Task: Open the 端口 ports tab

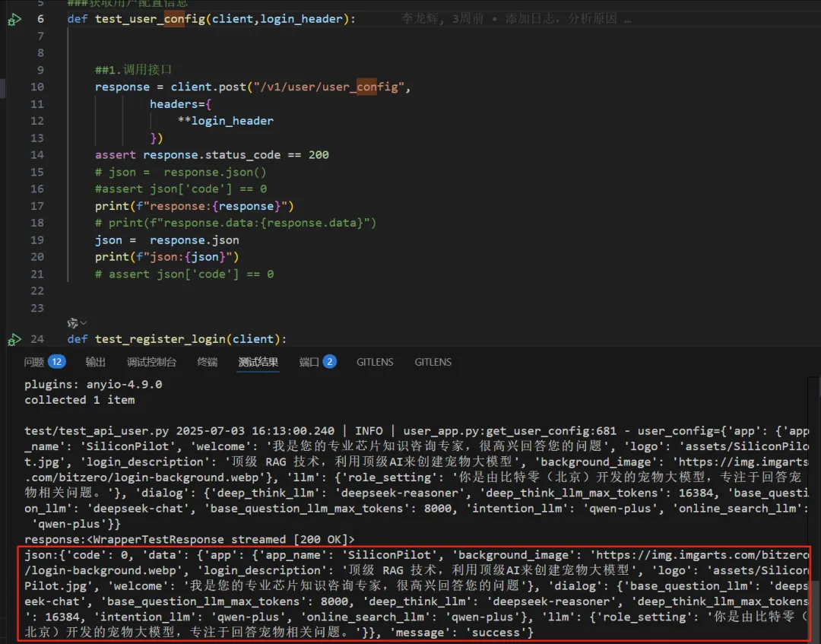Action: coord(309,362)
